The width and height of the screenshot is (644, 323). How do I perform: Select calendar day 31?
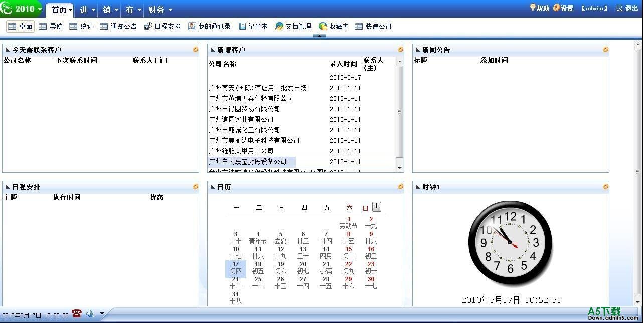[236, 297]
